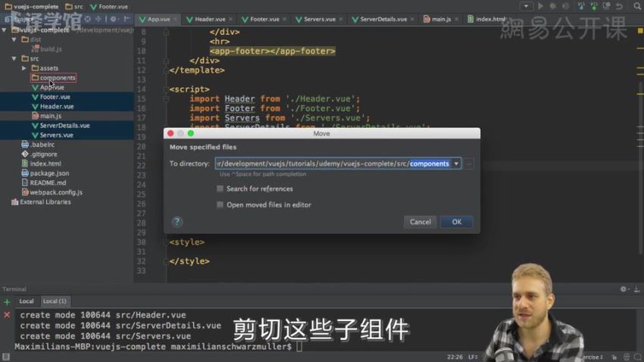
Task: Switch to the 'Local (1)' terminal tab
Action: (55, 301)
